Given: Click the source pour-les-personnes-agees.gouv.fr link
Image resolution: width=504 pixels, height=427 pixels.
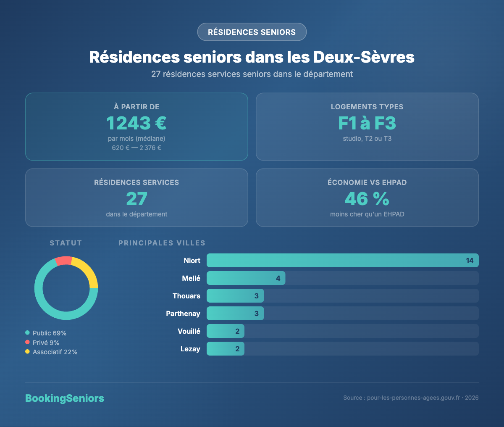Looking at the screenshot, I should 413,397.
